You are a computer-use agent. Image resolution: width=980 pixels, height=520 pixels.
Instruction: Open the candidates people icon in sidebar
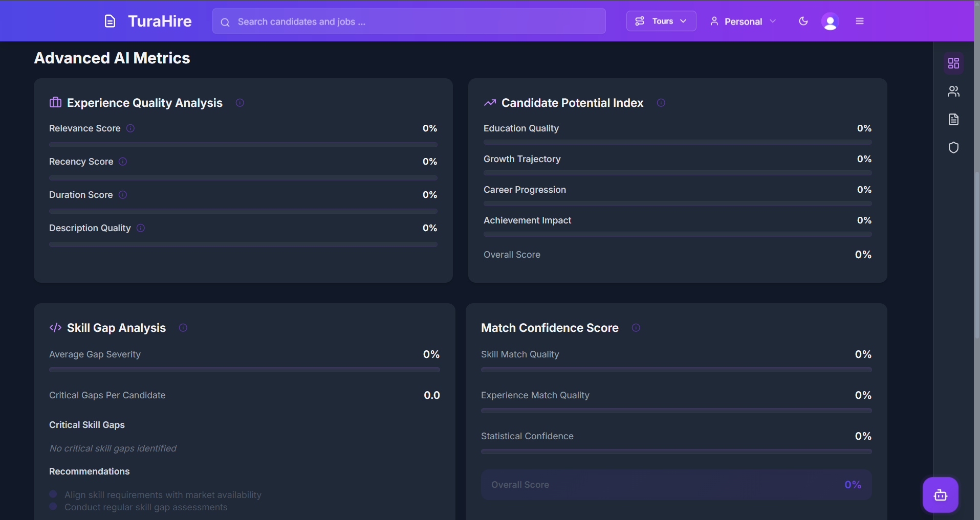pyautogui.click(x=953, y=92)
